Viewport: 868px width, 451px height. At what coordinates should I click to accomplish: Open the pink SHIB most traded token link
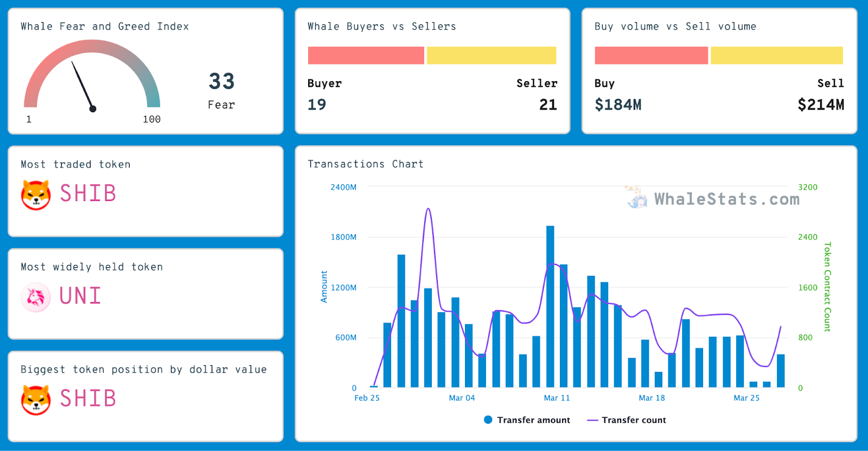pos(88,194)
